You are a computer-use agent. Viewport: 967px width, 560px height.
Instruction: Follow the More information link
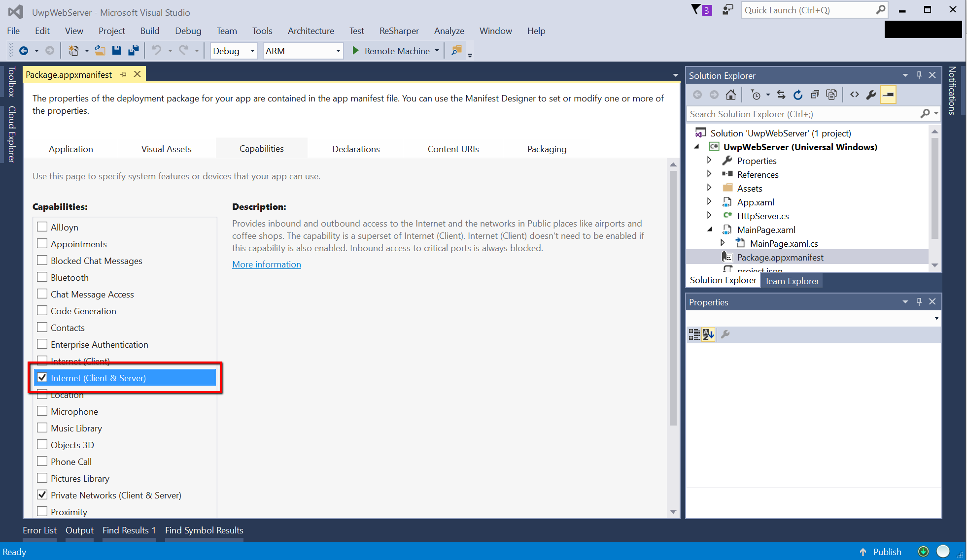(x=267, y=264)
